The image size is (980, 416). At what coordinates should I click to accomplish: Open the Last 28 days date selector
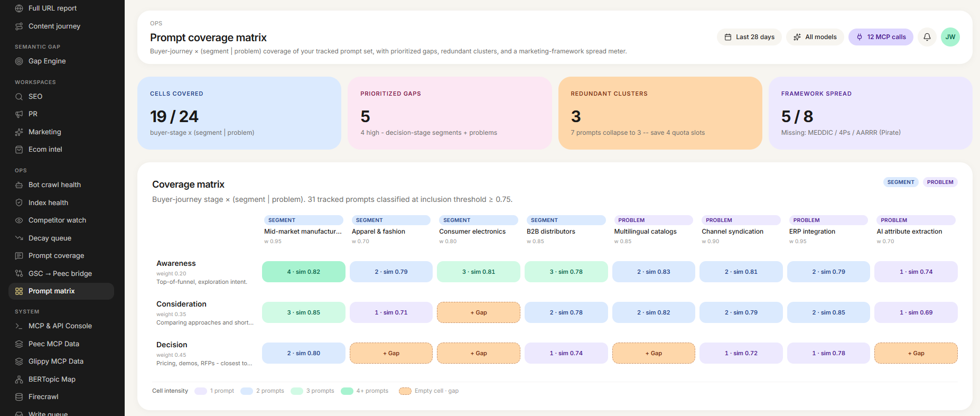749,37
